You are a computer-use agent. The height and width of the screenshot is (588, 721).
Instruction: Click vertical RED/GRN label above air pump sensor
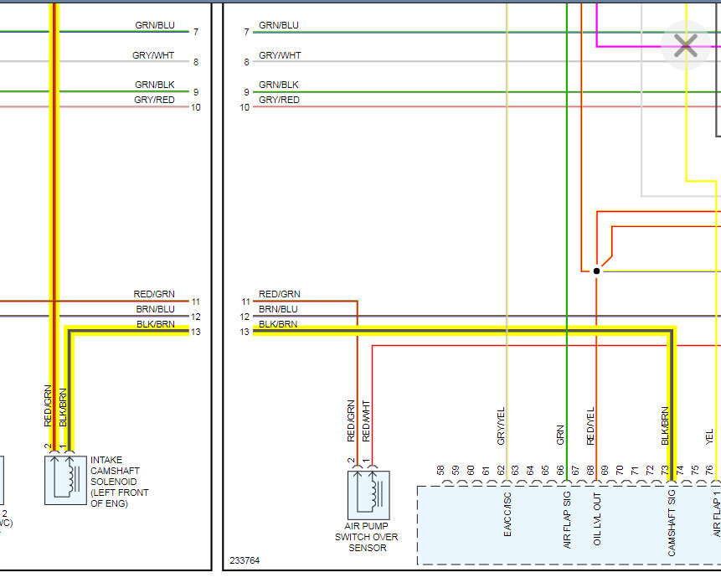(351, 421)
